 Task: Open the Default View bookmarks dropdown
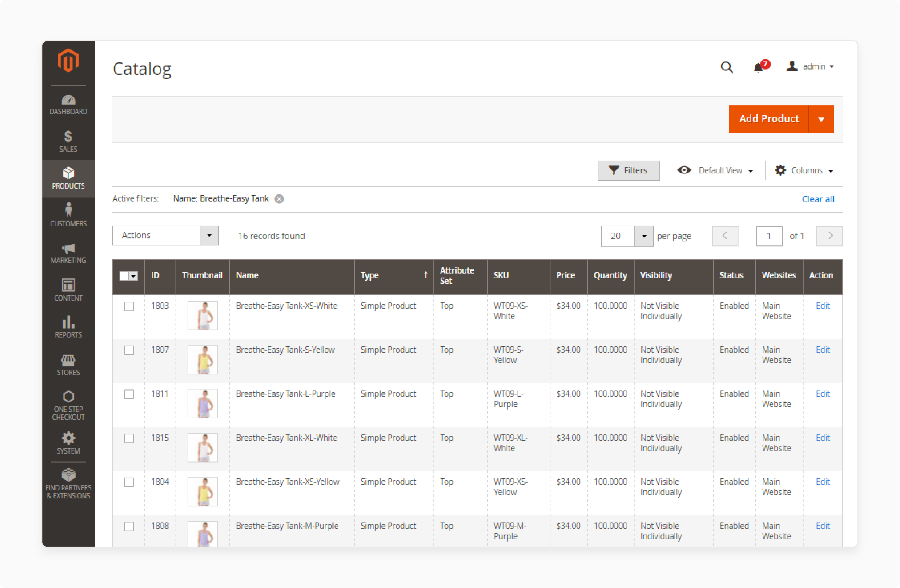click(715, 170)
